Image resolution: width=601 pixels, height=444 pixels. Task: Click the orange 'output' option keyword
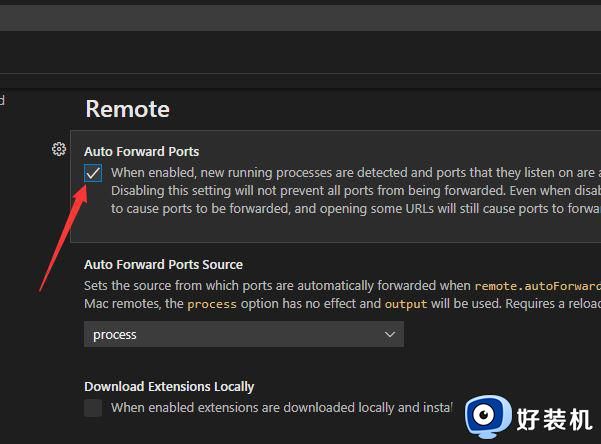pos(404,303)
